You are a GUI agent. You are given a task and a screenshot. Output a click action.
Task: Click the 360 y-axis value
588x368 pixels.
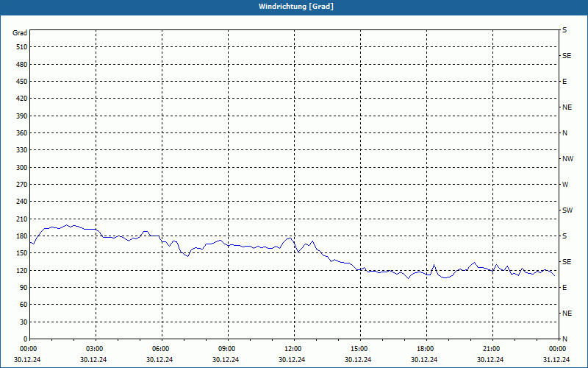click(x=22, y=133)
